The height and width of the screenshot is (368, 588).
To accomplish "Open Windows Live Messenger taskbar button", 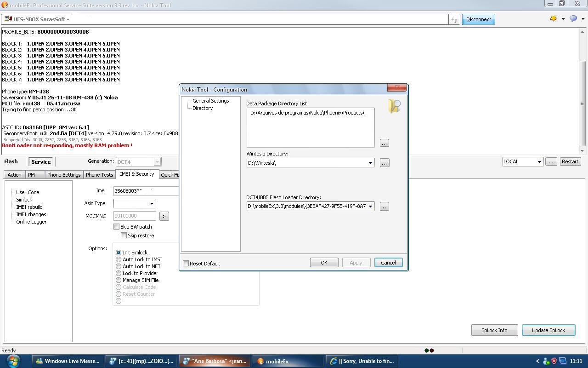I will [68, 361].
